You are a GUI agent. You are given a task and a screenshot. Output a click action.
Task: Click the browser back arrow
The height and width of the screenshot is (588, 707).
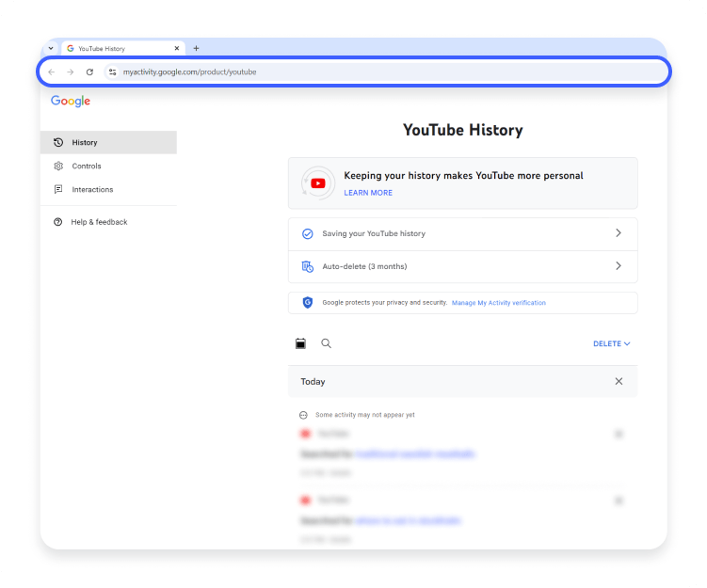pos(52,72)
